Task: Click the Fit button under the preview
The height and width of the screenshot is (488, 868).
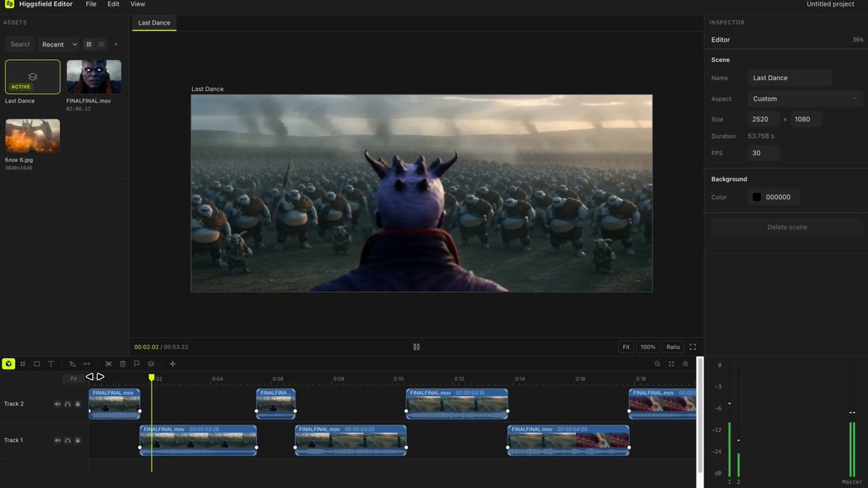Action: click(626, 347)
